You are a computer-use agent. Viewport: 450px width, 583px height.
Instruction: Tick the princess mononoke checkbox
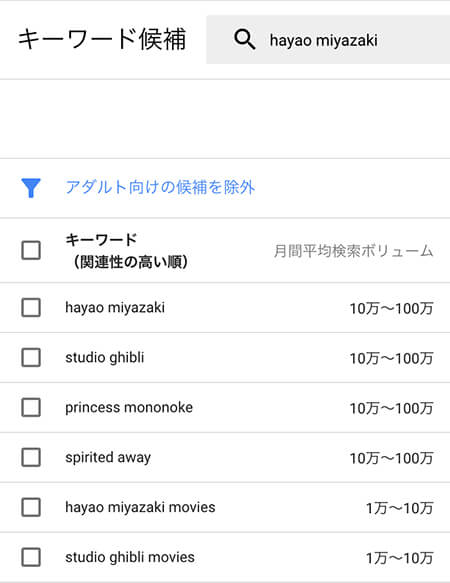point(31,407)
